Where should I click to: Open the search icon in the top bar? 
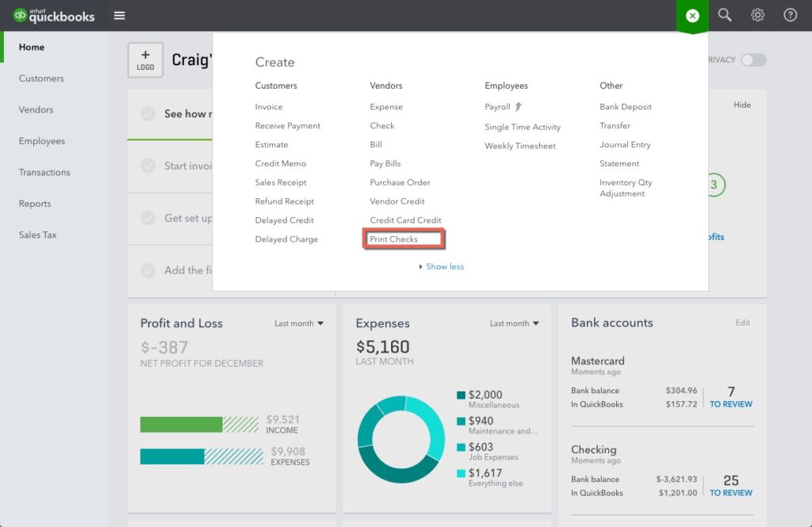724,15
